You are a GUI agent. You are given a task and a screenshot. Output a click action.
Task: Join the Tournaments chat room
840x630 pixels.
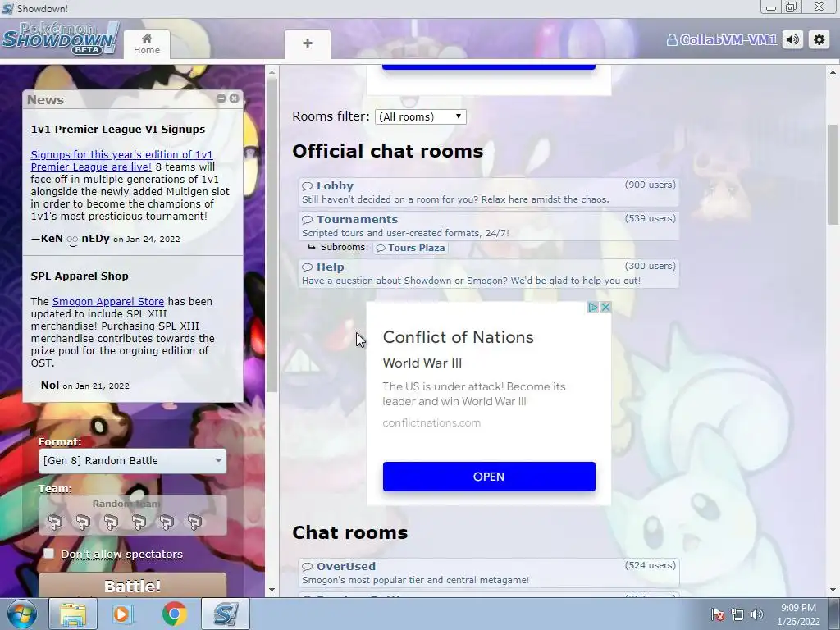(489, 226)
